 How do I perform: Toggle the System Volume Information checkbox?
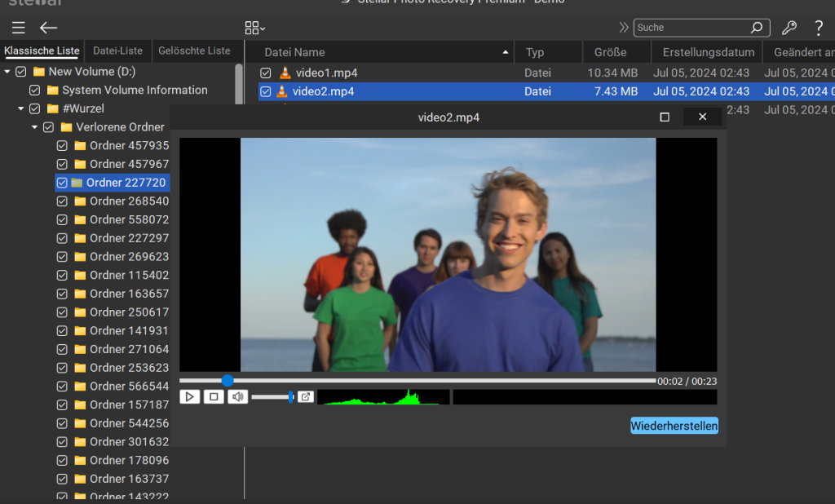point(35,91)
